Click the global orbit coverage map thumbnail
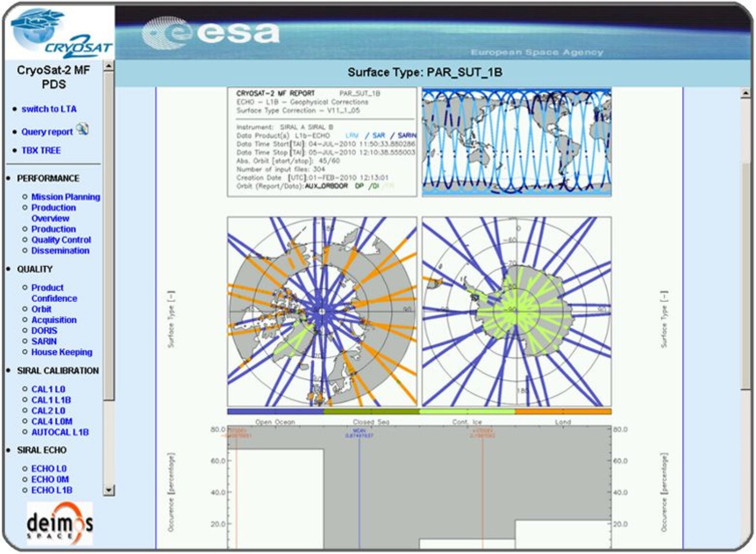 click(516, 142)
